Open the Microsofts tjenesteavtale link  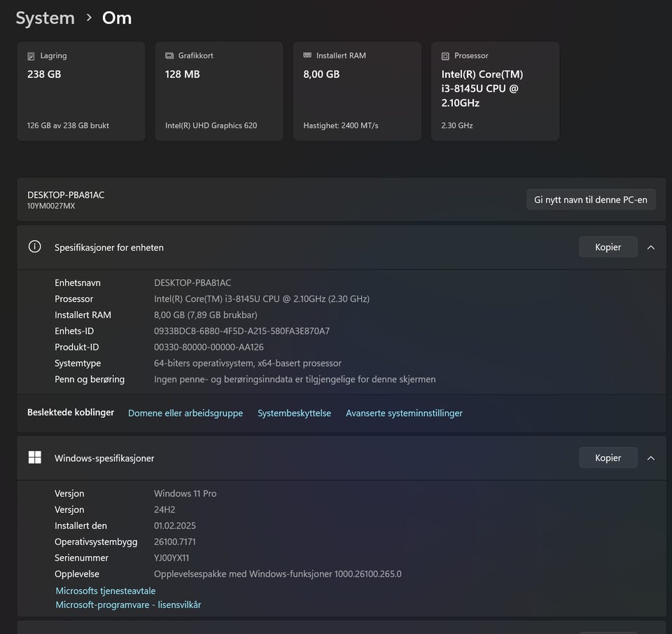106,591
